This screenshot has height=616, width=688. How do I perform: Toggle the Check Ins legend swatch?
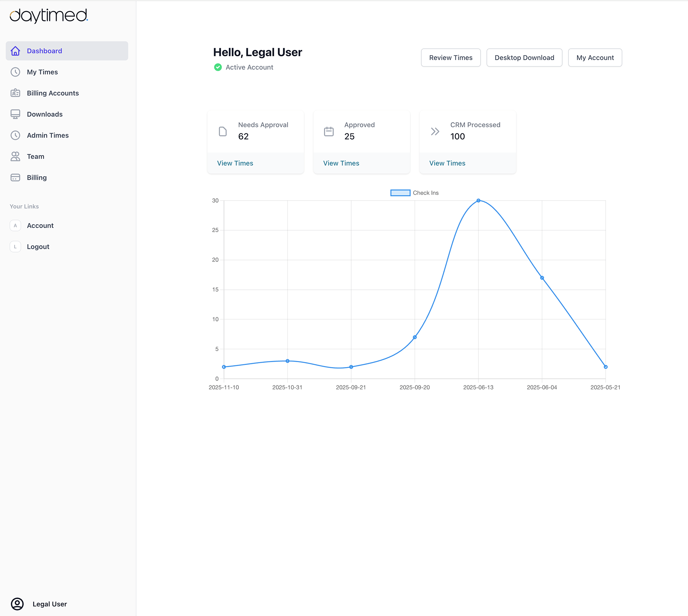(400, 193)
